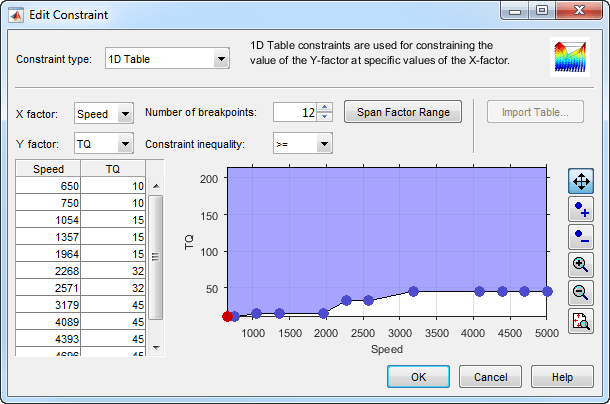Activate the zoom in tool
Viewport: 610px width, 404px height.
pos(581,265)
